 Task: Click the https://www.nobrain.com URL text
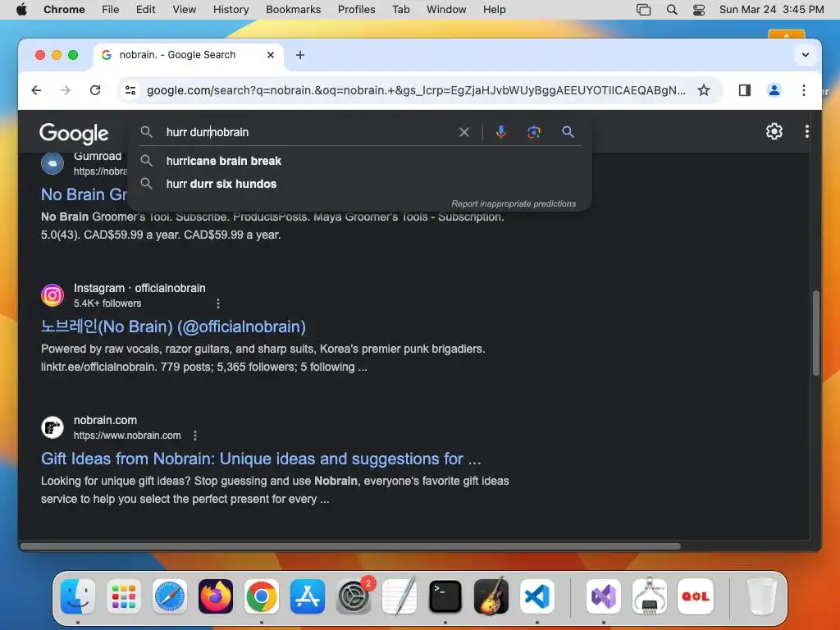[x=127, y=436]
